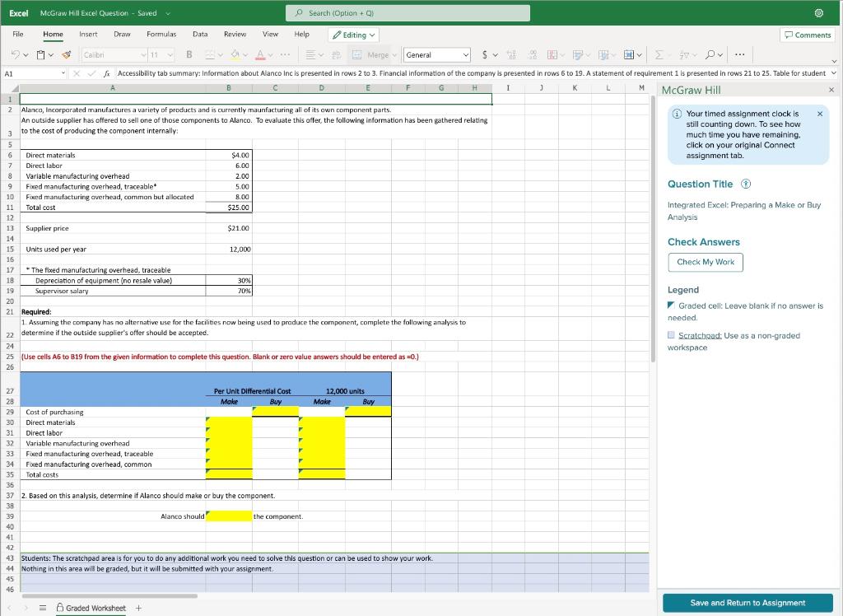Dismiss the timed assignment clock notice
The width and height of the screenshot is (843, 616).
[819, 114]
